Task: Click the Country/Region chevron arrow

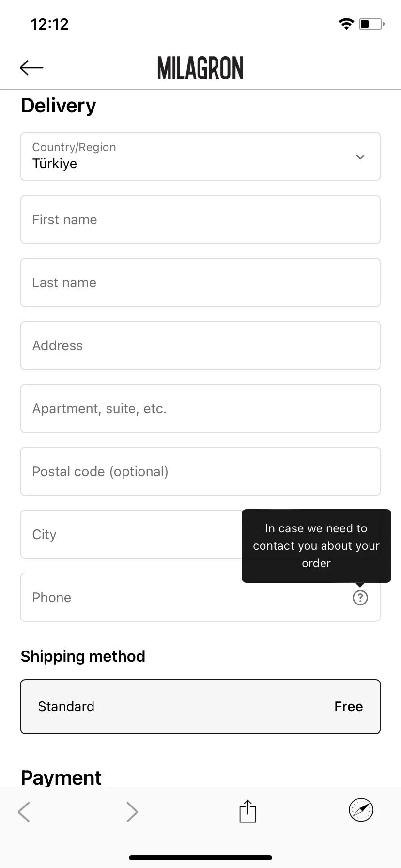Action: 360,157
